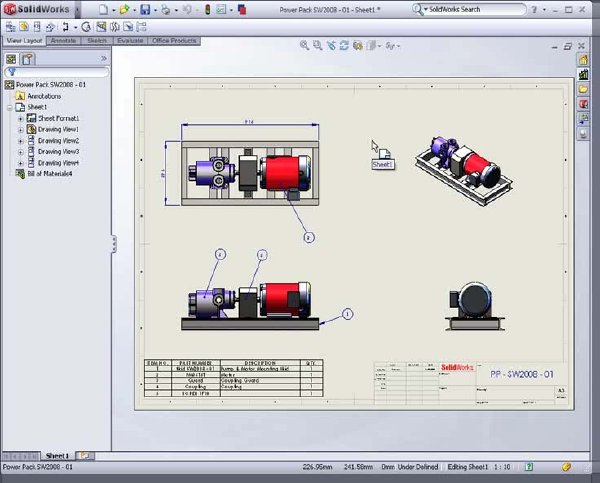The image size is (600, 483).
Task: Expand the Options dropdown arrow
Action: (231, 10)
